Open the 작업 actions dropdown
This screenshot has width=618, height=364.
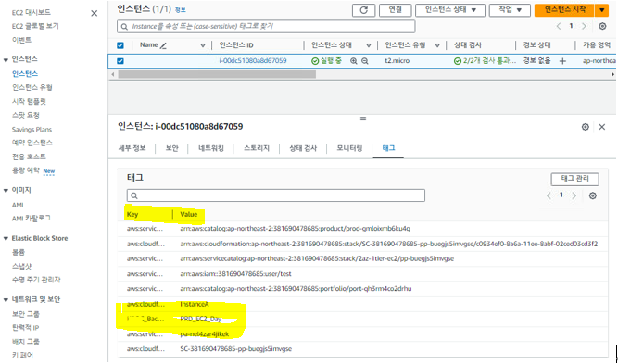click(510, 10)
